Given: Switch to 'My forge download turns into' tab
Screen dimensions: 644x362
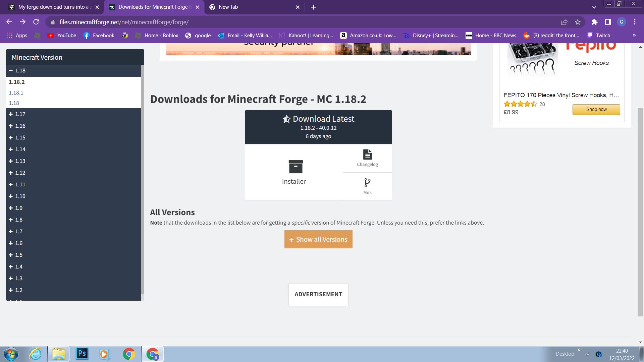Looking at the screenshot, I should [54, 7].
